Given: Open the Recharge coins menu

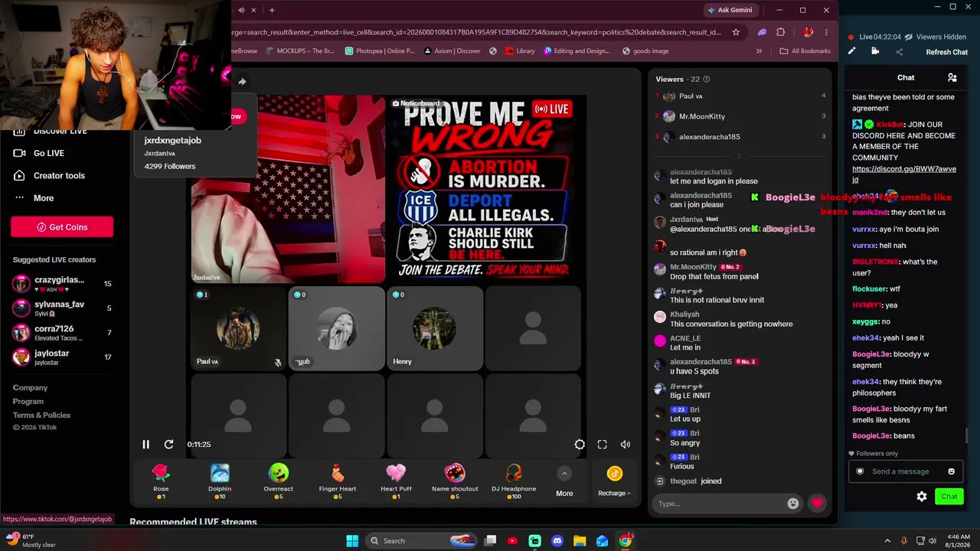Looking at the screenshot, I should coord(614,481).
